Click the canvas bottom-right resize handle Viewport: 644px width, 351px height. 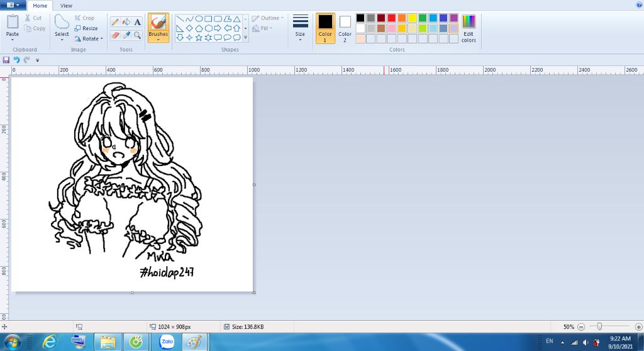(x=254, y=292)
